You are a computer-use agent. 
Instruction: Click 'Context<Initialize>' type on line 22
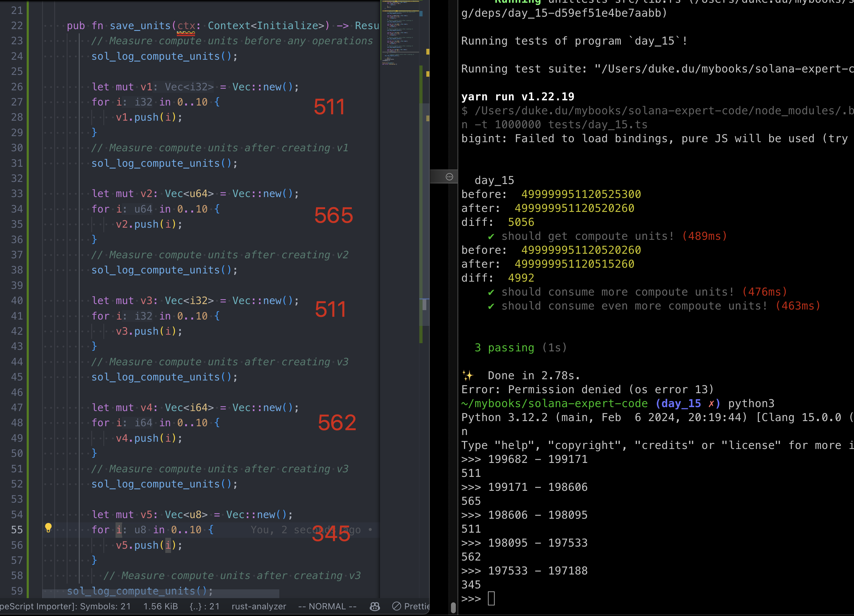coord(266,25)
